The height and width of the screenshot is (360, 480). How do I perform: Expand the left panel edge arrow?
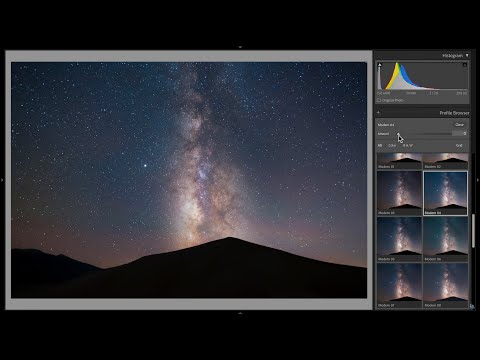click(2, 180)
